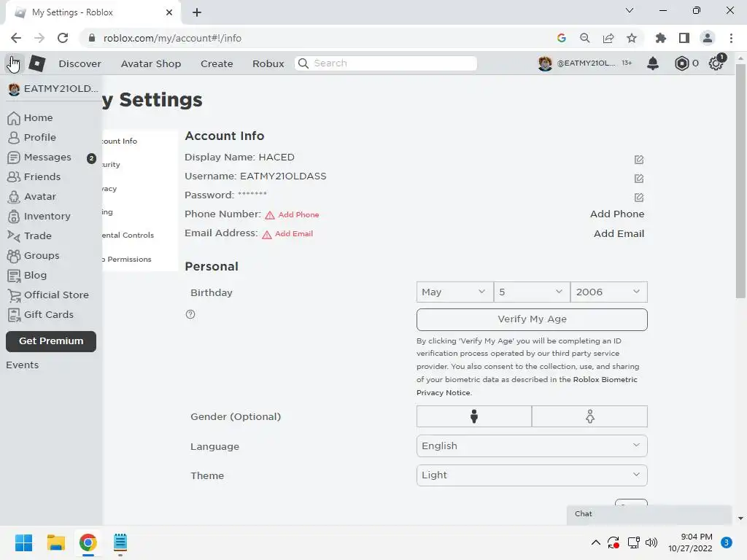Edit the Username EATMY21OLDASS
The height and width of the screenshot is (560, 747).
[x=639, y=179]
